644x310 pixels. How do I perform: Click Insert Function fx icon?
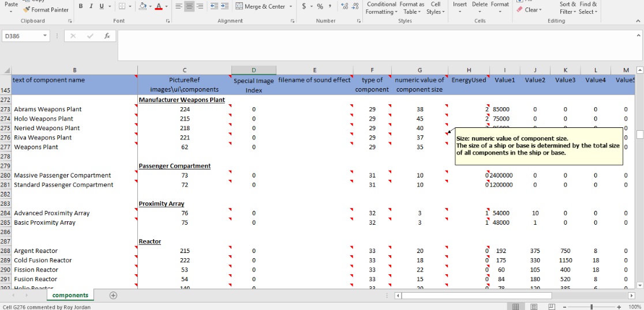[x=107, y=36]
